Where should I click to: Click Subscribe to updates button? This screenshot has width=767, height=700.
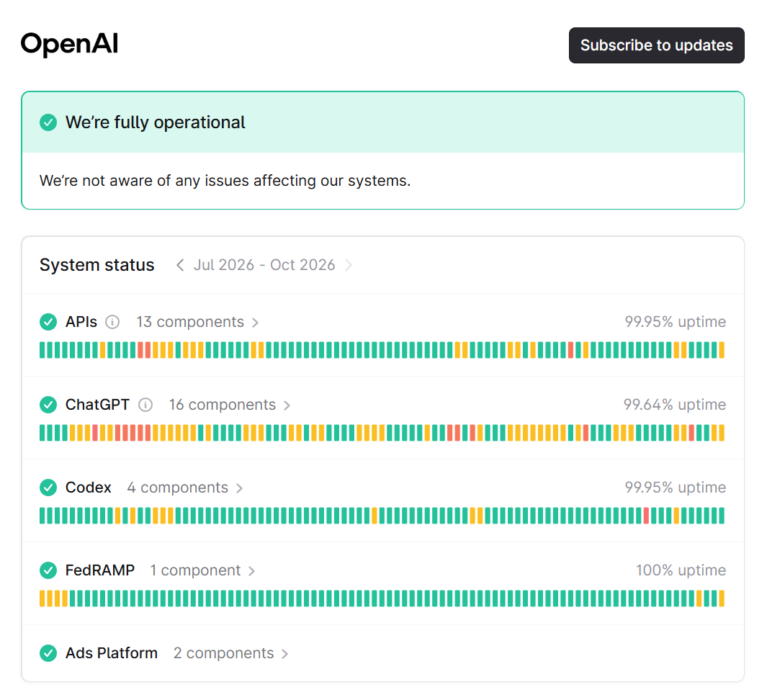(x=656, y=45)
